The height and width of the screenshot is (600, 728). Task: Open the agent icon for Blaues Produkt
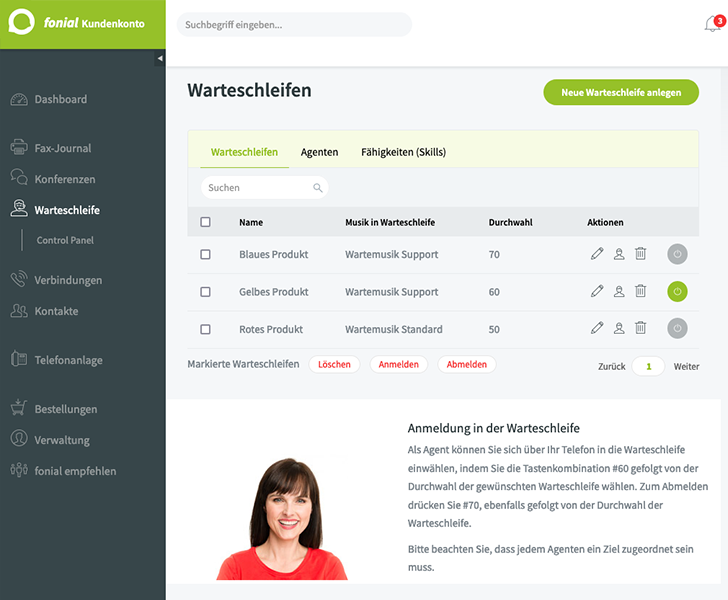click(x=619, y=254)
